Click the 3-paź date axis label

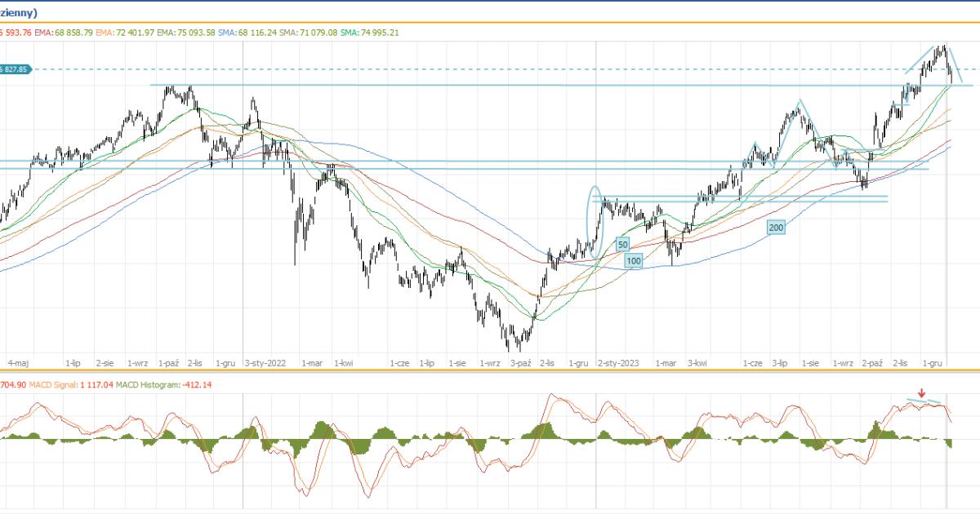[x=521, y=361]
